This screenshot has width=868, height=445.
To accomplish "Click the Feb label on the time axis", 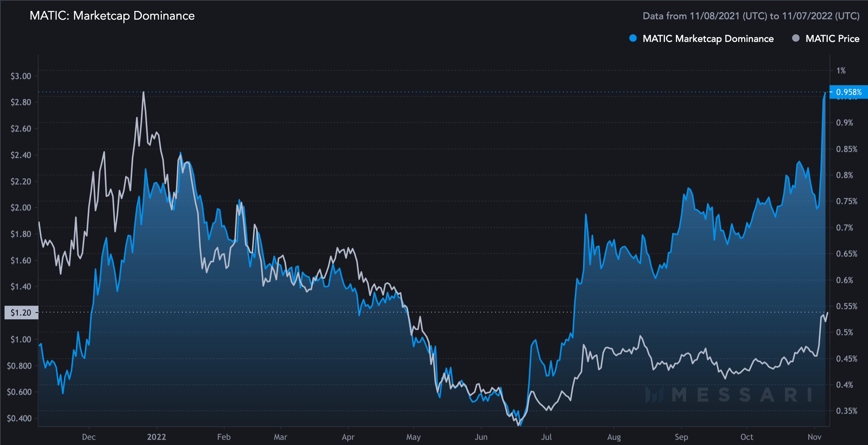I will pyautogui.click(x=224, y=437).
